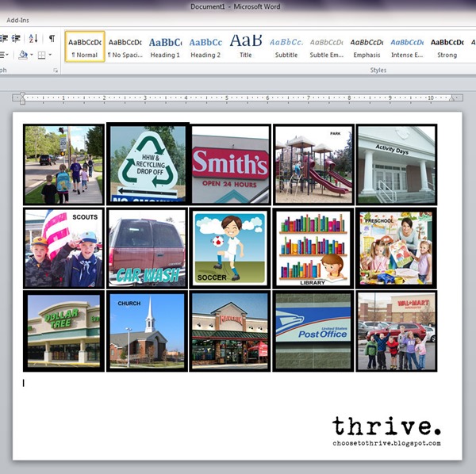476x474 pixels.
Task: Toggle Show/Hide paragraph marks
Action: point(52,39)
